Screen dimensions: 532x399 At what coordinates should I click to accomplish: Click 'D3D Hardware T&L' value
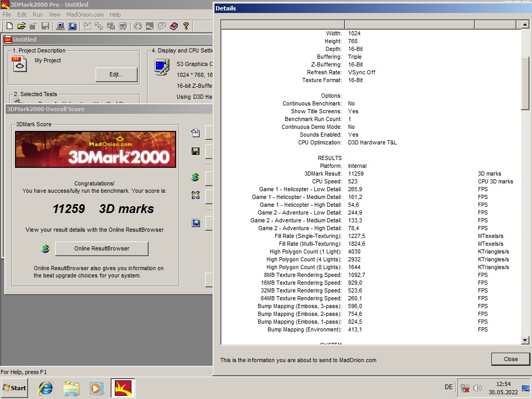pos(372,142)
